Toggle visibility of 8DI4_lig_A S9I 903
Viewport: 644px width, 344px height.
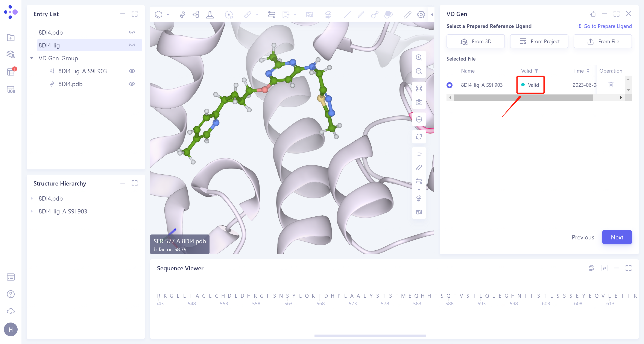click(x=132, y=71)
